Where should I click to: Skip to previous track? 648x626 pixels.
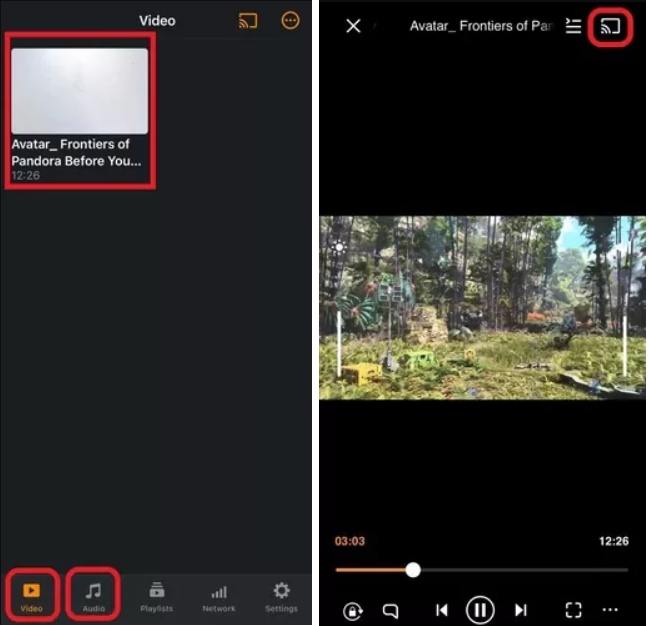[x=442, y=610]
